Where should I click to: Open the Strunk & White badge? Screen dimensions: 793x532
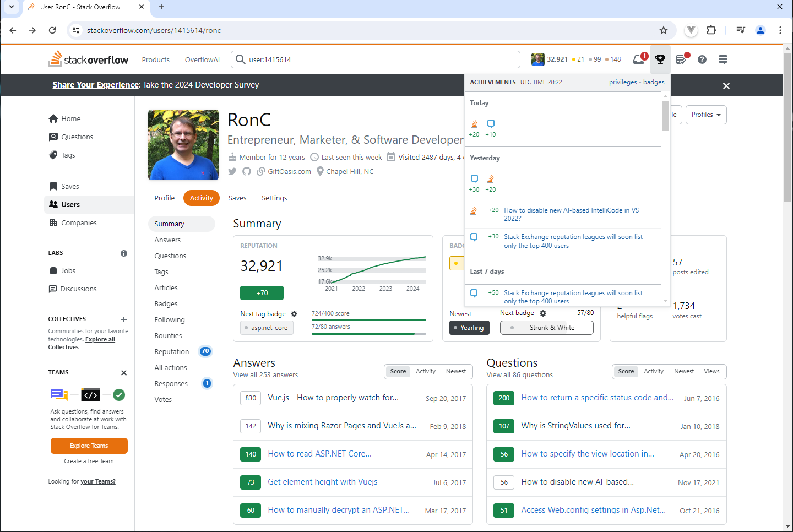[547, 328]
